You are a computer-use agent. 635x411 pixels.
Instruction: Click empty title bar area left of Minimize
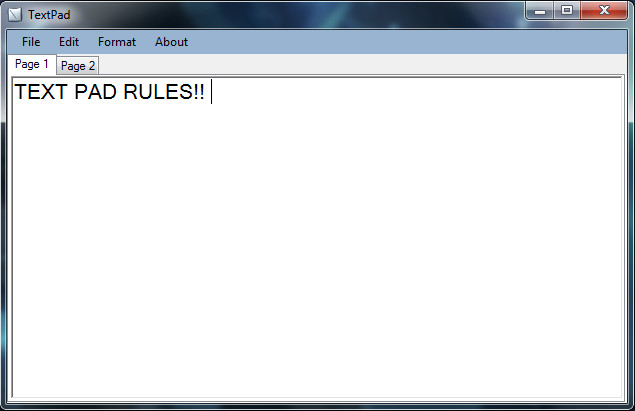pyautogui.click(x=298, y=14)
